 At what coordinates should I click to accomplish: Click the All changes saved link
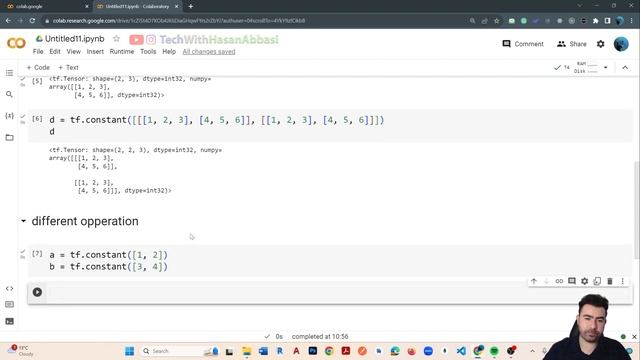209,51
